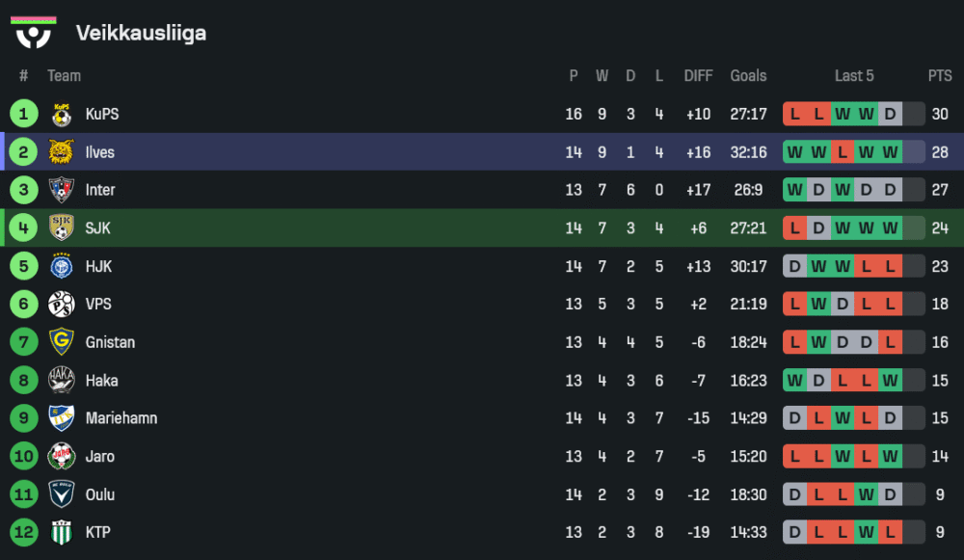Sort by the DIFF column header
Viewport: 964px width, 560px height.
click(x=698, y=76)
